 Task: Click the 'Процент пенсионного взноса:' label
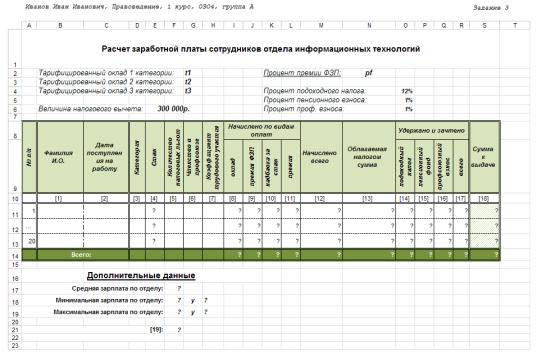pyautogui.click(x=315, y=100)
